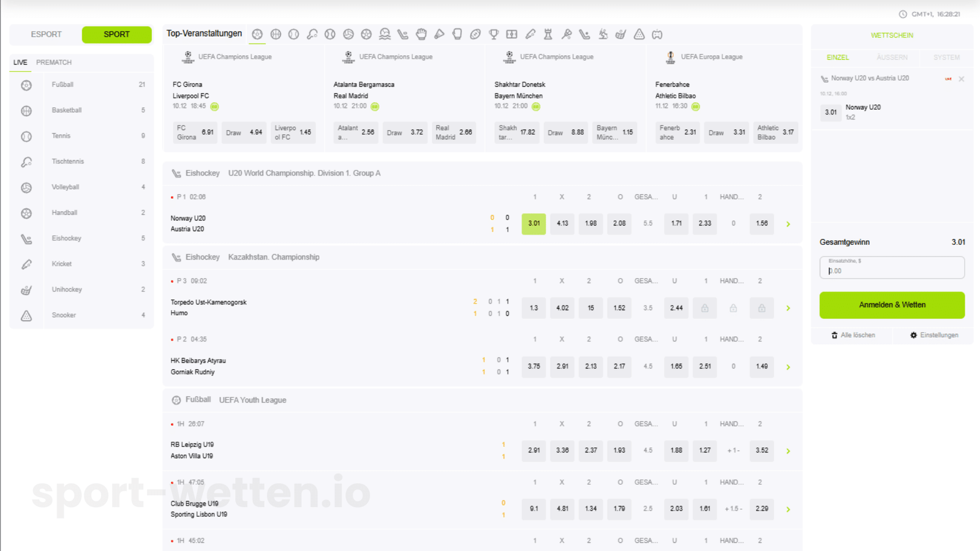Remove Norway U20 bet from slip
Viewport: 980px width, 551px height.
[x=962, y=79]
